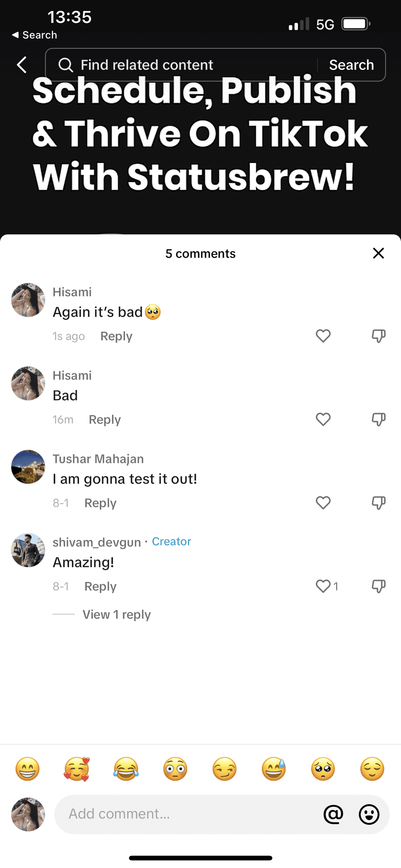Dislike Tushar Mahajan's comment
The width and height of the screenshot is (401, 868).
coord(379,503)
